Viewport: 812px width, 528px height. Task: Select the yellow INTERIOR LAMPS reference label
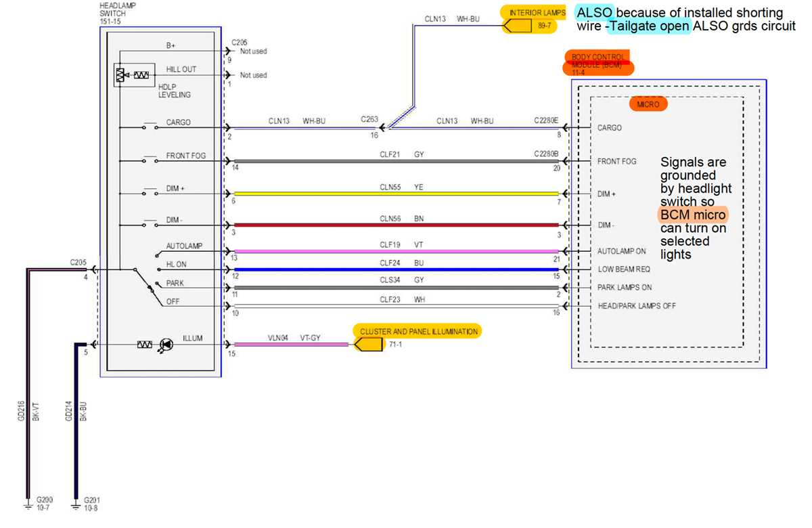click(x=537, y=12)
